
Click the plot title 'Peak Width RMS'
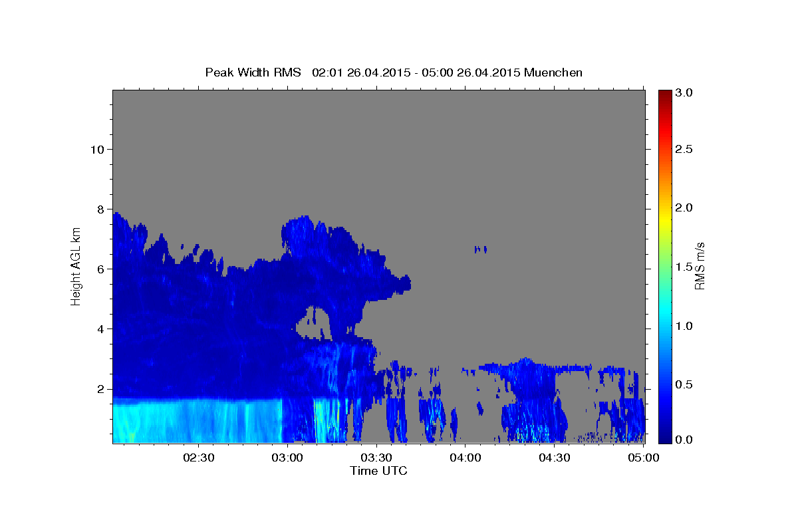(x=253, y=72)
